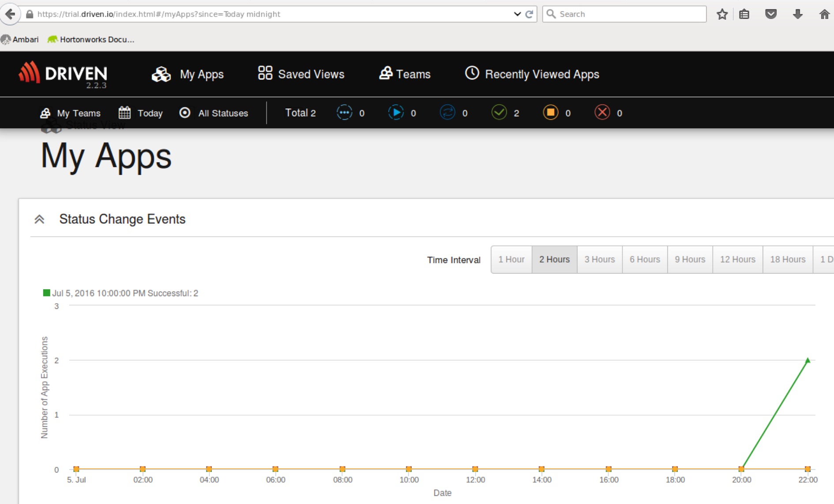
Task: Toggle the Successful status filter
Action: (499, 112)
